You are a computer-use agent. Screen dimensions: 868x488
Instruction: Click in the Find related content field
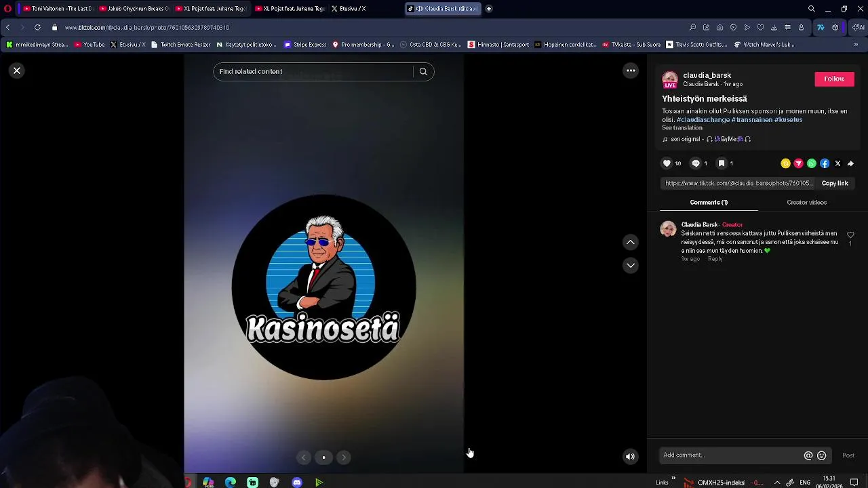(x=313, y=72)
